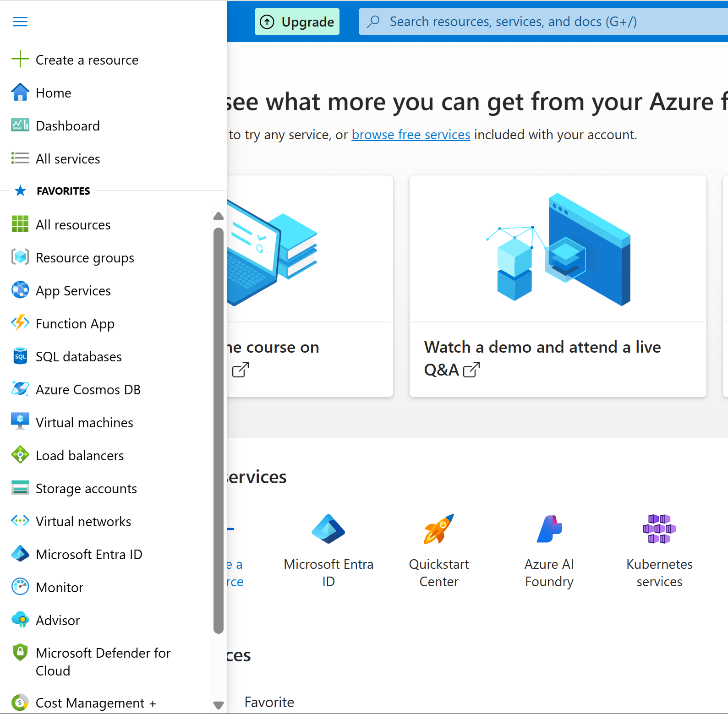Open Storage accounts label
This screenshot has width=728, height=714.
(87, 489)
